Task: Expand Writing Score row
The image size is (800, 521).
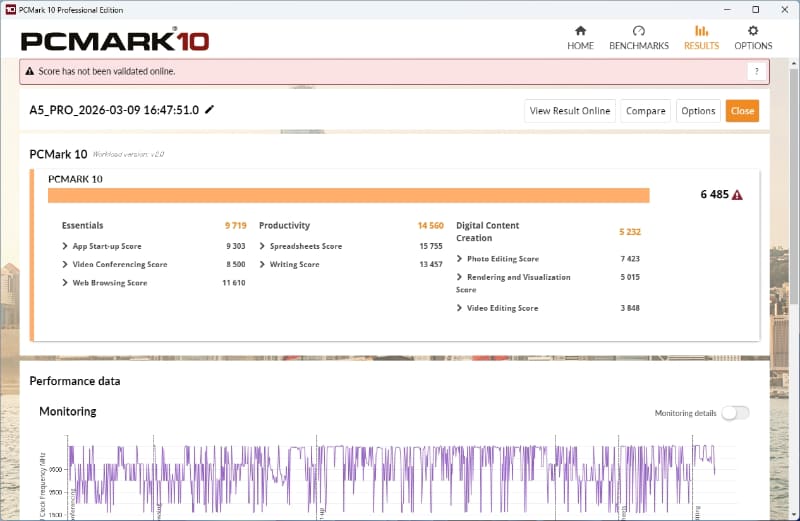Action: (x=262, y=264)
